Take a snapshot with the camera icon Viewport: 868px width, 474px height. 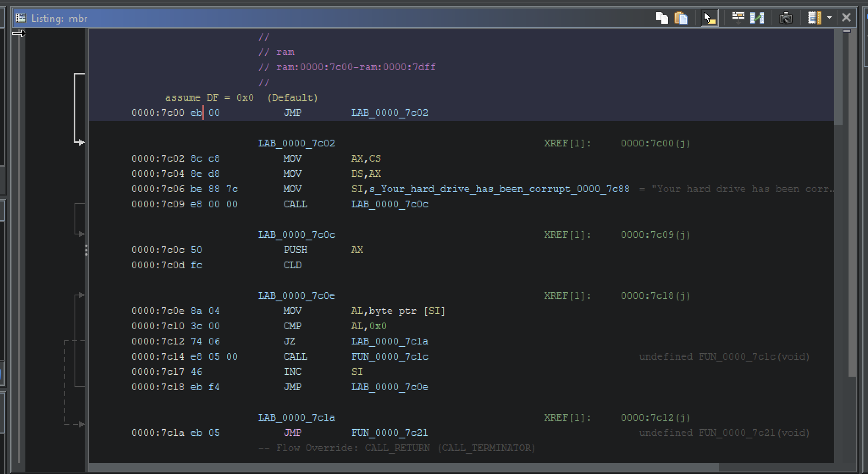tap(786, 18)
